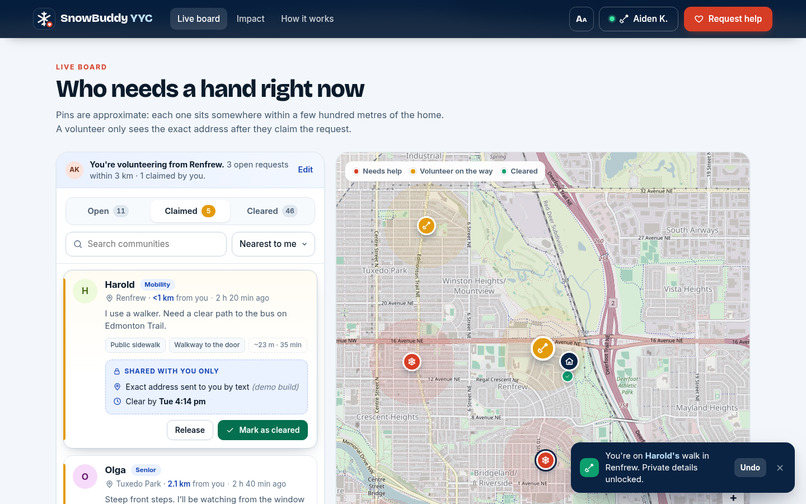
Task: Click the search magnifier icon
Action: pyautogui.click(x=78, y=244)
